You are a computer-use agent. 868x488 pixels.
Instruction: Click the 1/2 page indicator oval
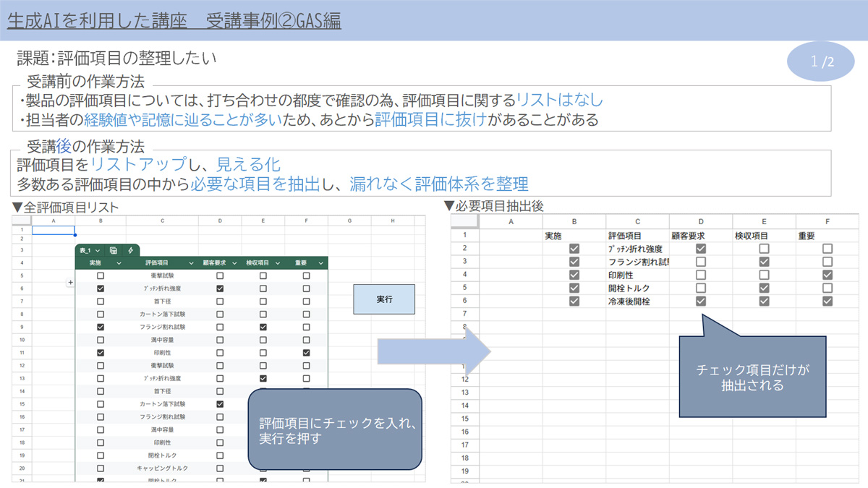click(x=822, y=61)
